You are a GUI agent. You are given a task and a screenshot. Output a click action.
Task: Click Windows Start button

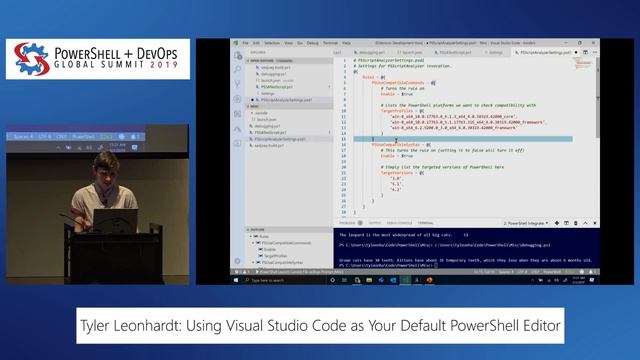pos(236,280)
